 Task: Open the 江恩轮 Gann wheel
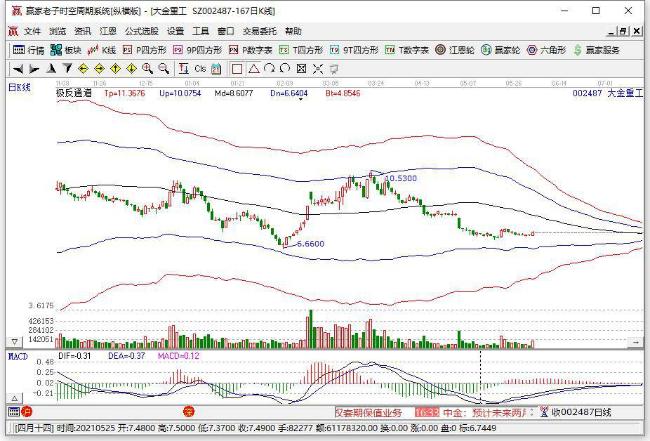coord(455,50)
